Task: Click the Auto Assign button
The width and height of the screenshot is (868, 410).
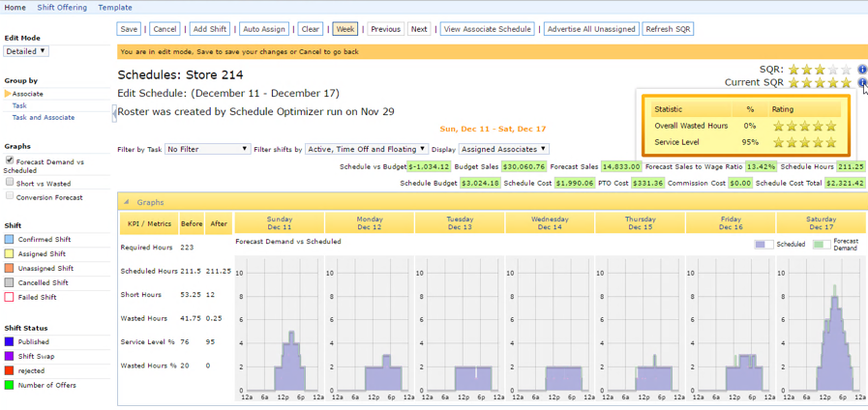Action: tap(264, 29)
